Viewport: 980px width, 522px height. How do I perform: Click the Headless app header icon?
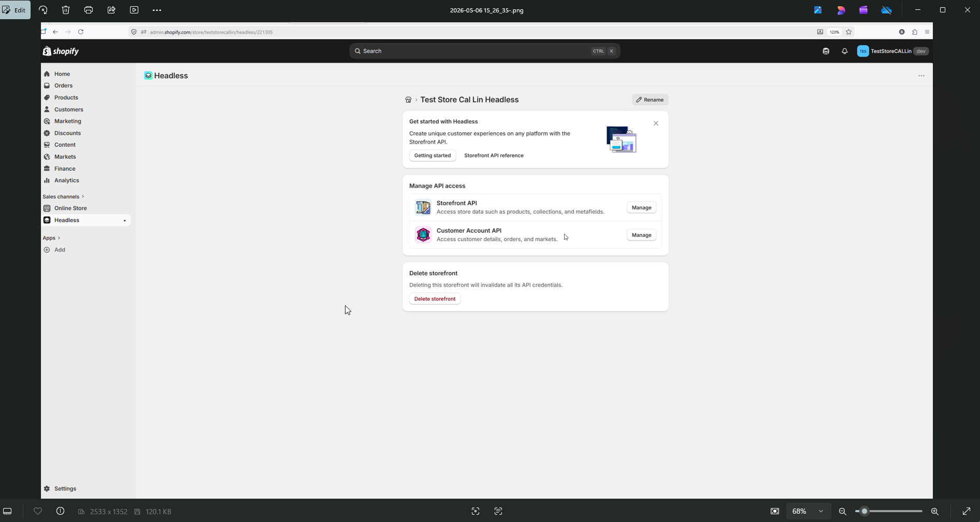[148, 76]
